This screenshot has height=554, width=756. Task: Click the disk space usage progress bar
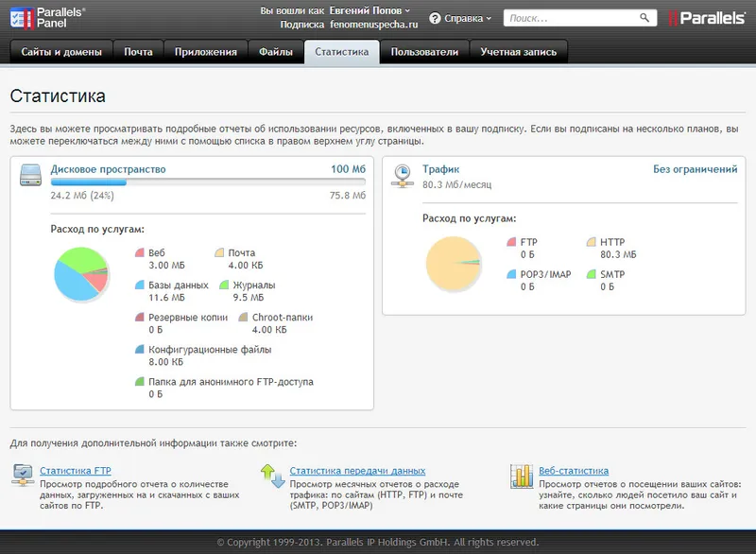208,182
